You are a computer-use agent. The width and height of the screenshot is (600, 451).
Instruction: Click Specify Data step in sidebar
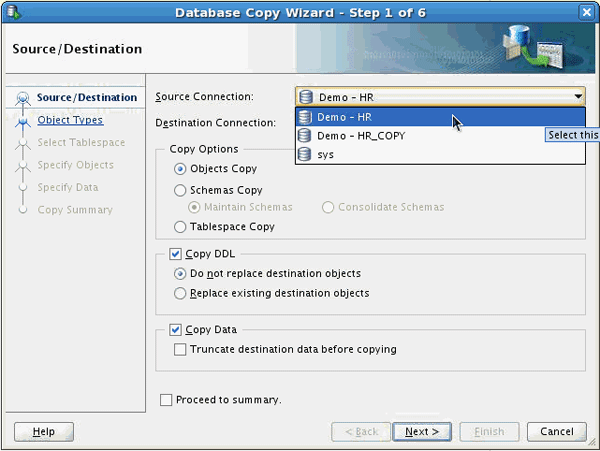point(68,187)
